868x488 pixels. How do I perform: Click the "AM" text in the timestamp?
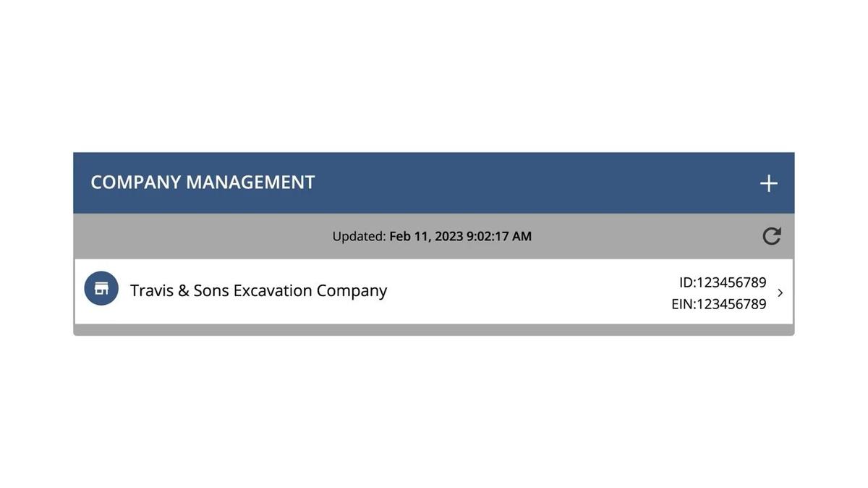coord(522,236)
